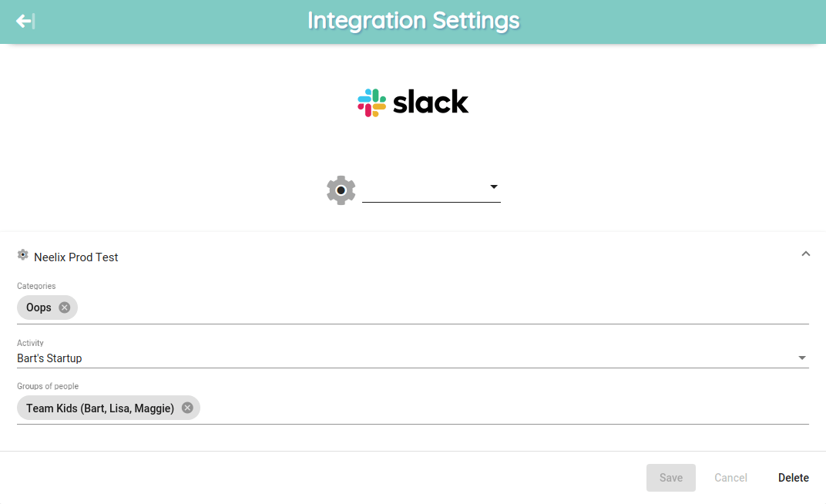Go back using the arrow icon
The height and width of the screenshot is (504, 826).
[25, 21]
